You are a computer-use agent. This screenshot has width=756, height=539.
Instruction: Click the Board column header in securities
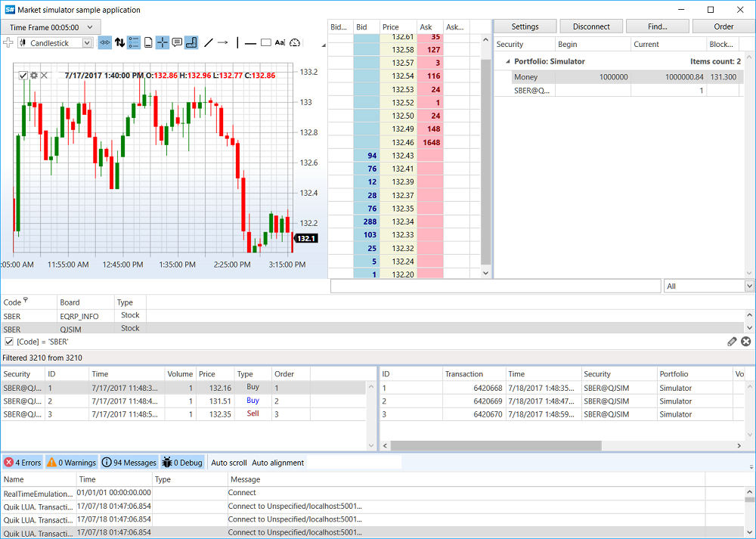point(86,302)
